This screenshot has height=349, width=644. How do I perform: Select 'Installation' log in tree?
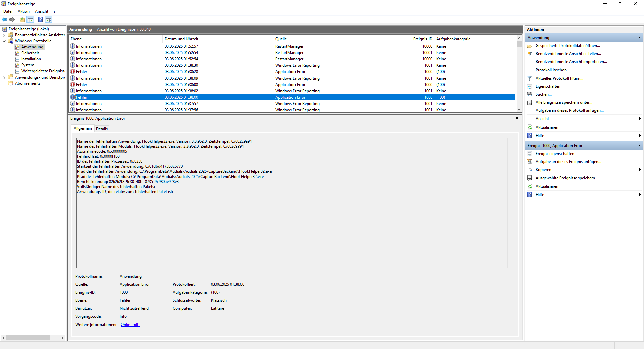coord(31,59)
